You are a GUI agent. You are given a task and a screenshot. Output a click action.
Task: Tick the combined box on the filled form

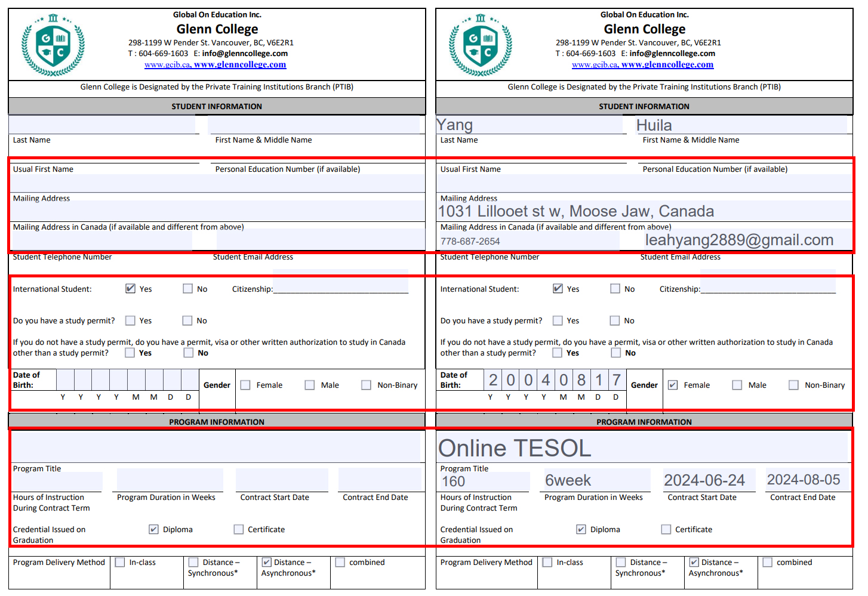768,562
